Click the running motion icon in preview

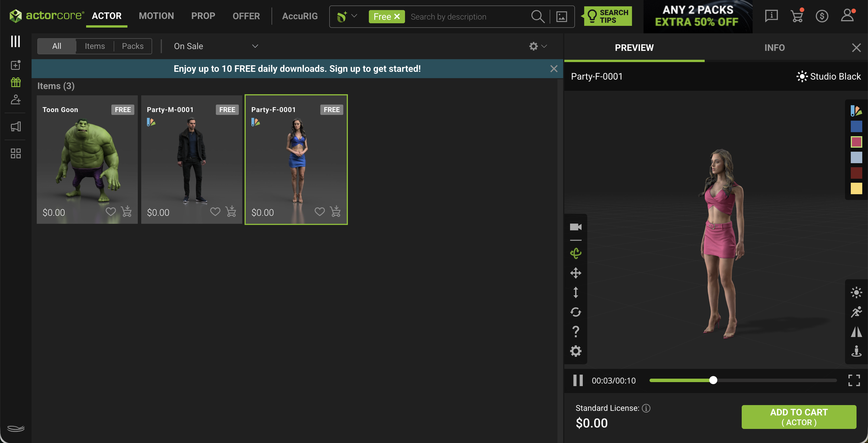(x=856, y=312)
